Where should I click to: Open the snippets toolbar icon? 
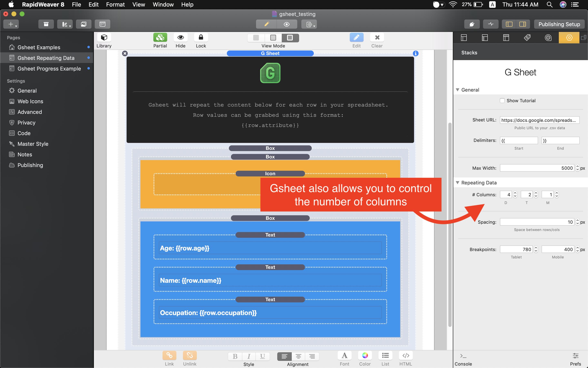(102, 24)
